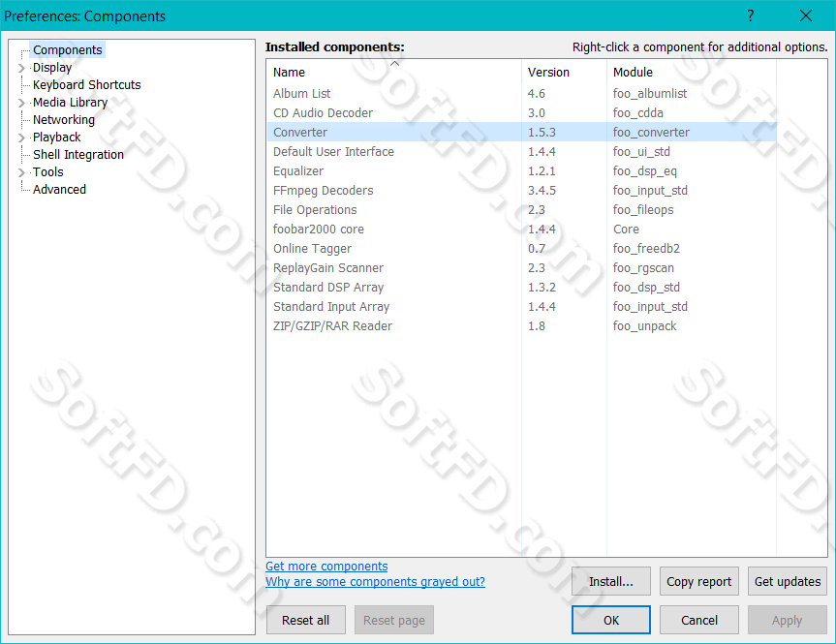Image resolution: width=836 pixels, height=644 pixels.
Task: Click the foo_albumlist module cell
Action: 650,93
